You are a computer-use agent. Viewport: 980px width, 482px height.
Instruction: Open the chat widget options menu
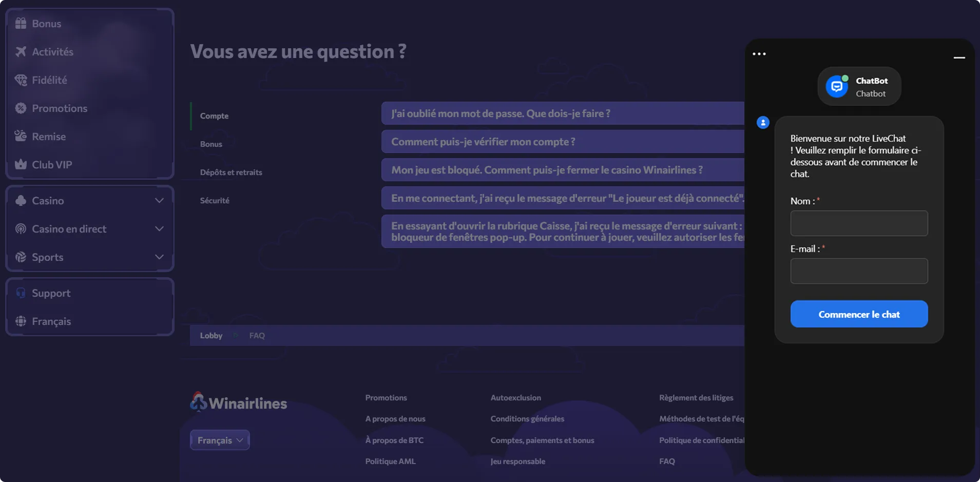760,53
